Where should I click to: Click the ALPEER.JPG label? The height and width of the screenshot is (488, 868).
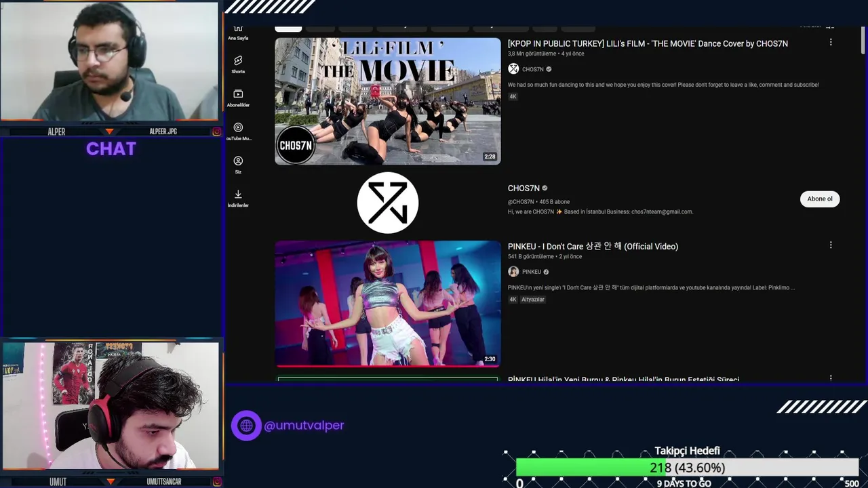tap(163, 131)
